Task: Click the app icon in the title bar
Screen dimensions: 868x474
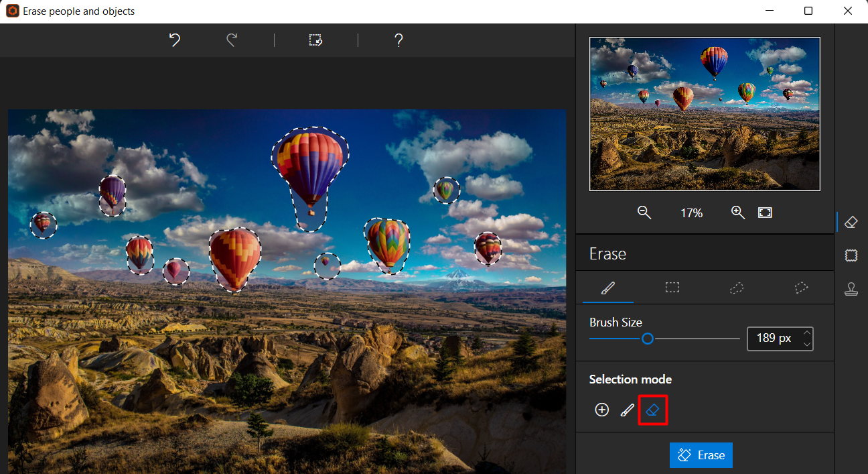Action: pos(12,11)
